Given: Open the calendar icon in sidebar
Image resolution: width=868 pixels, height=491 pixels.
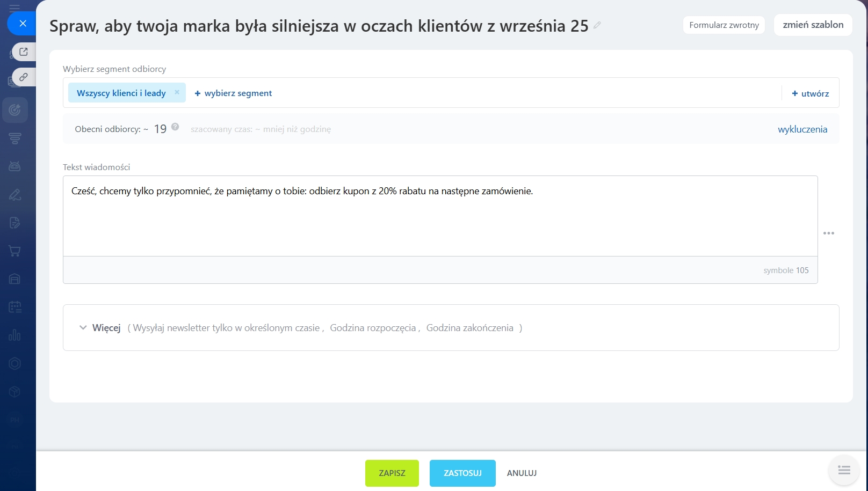Looking at the screenshot, I should point(15,307).
